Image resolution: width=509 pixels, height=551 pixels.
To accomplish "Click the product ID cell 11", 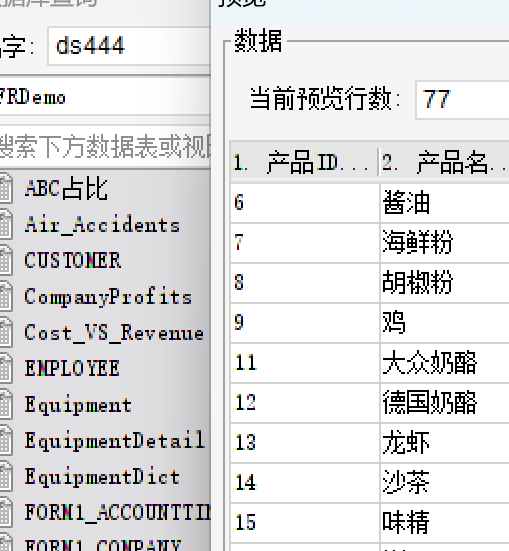I will [305, 363].
